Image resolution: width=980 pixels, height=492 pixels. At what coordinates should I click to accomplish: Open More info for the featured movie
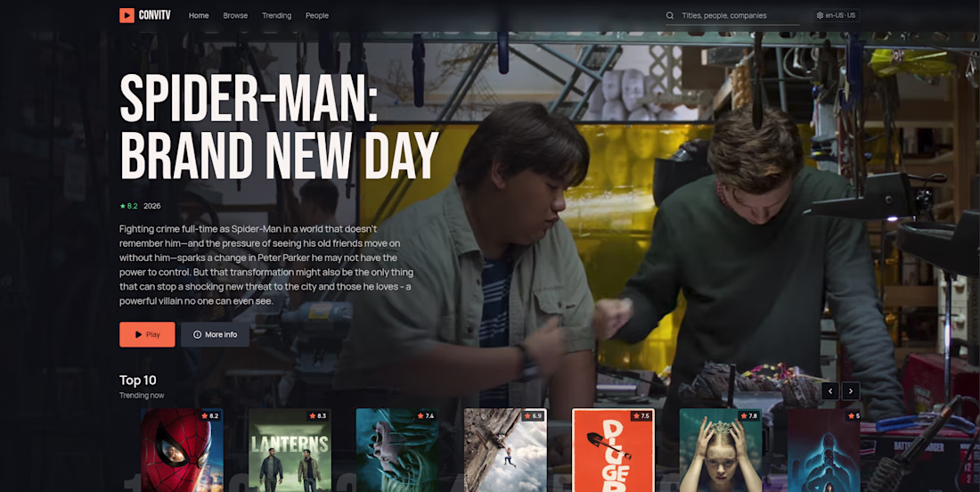click(215, 334)
